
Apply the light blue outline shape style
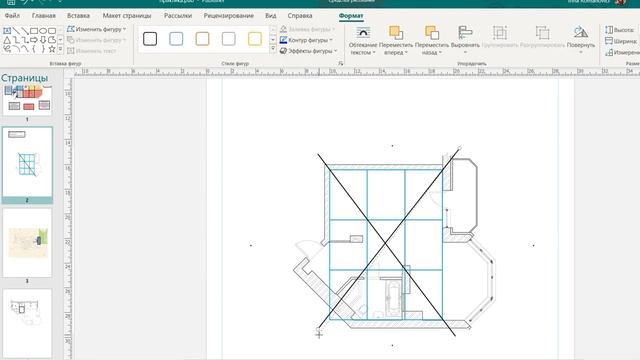[x=176, y=39]
